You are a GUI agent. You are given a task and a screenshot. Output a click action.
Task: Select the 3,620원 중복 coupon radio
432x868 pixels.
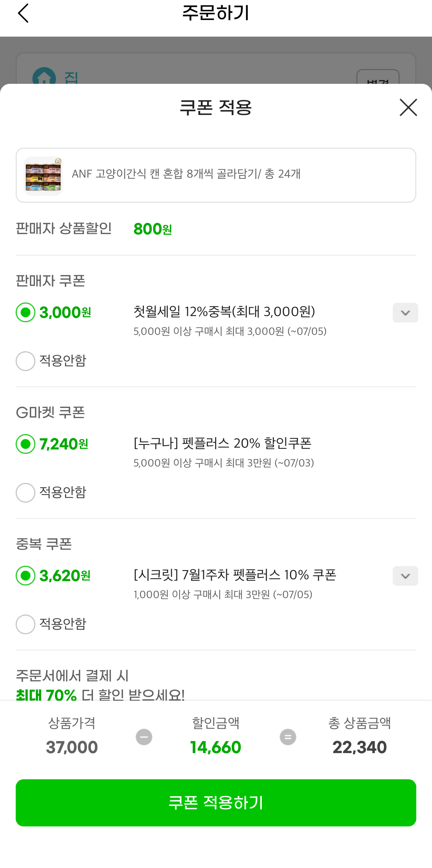point(26,576)
